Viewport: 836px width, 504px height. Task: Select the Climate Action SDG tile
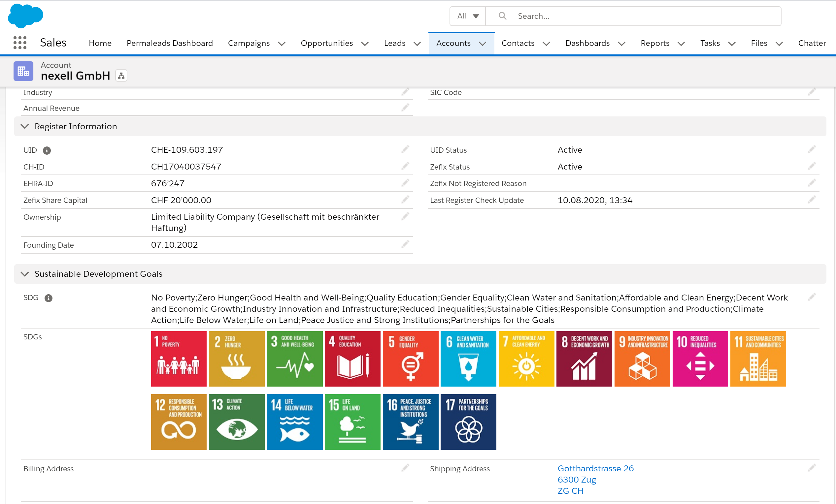(x=237, y=422)
